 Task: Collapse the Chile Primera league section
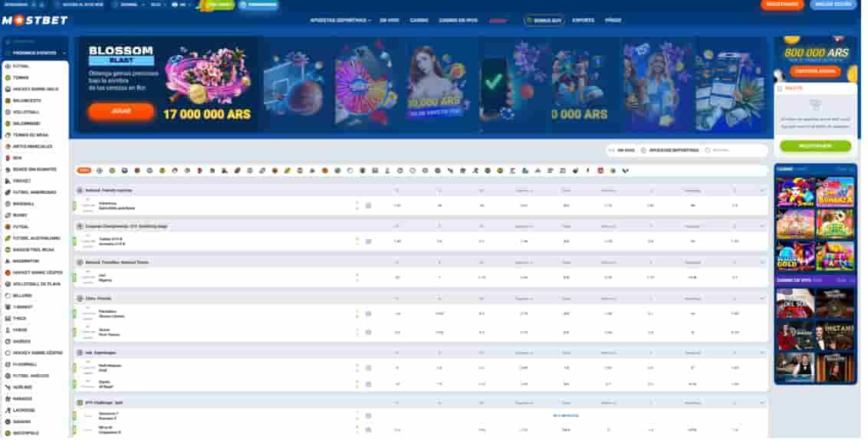pos(762,298)
